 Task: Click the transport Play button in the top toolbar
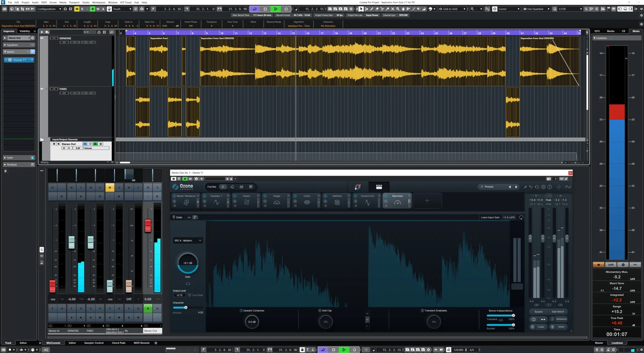[275, 9]
